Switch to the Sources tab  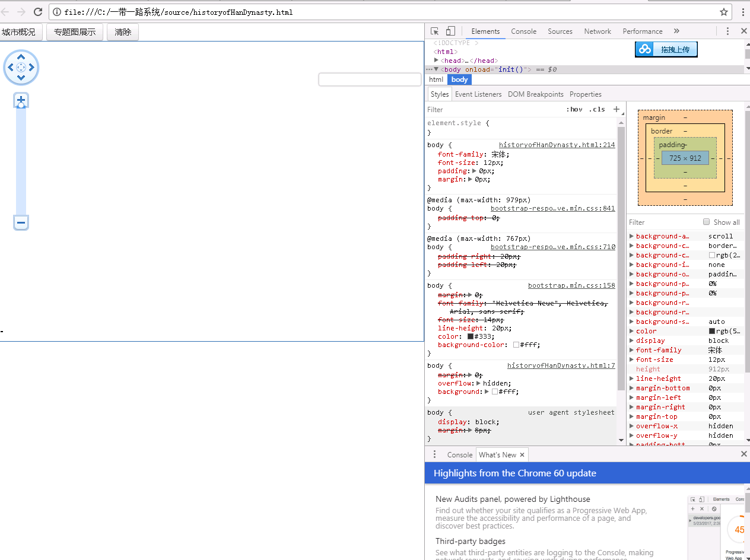(x=560, y=31)
